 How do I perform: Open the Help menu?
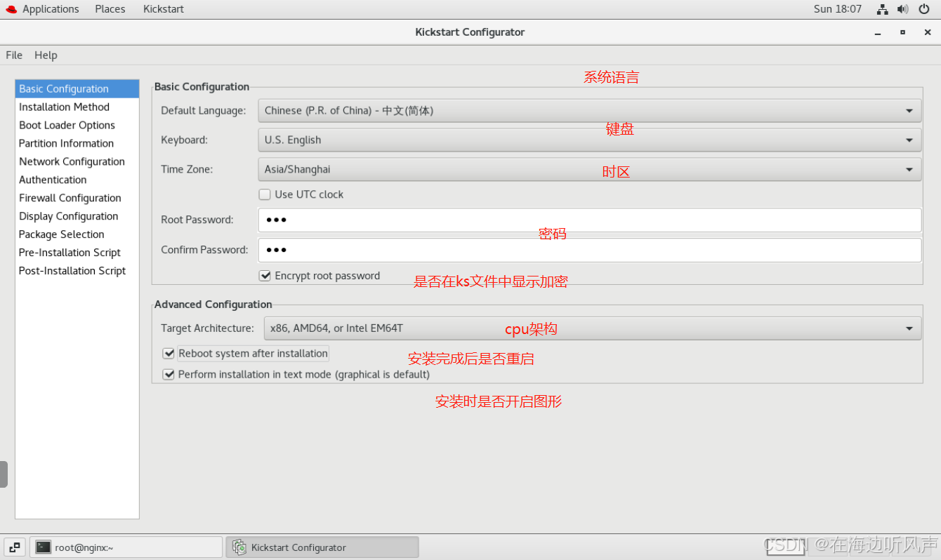[46, 55]
